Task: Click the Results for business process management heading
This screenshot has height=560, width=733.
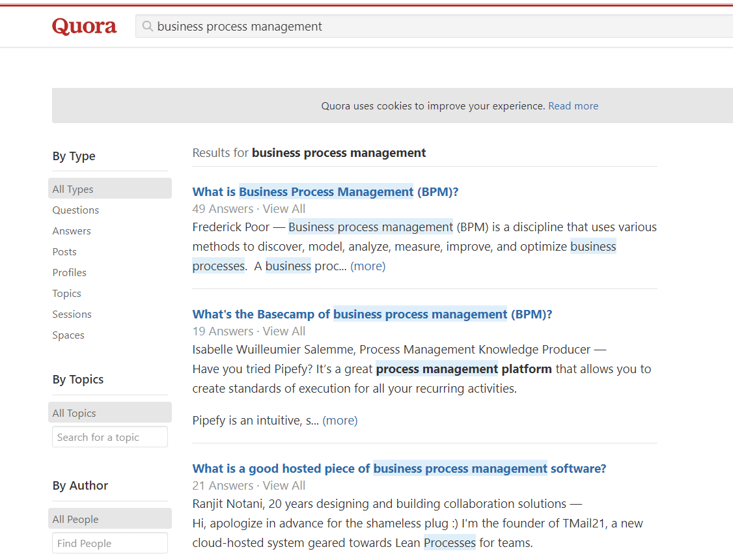Action: pyautogui.click(x=309, y=153)
